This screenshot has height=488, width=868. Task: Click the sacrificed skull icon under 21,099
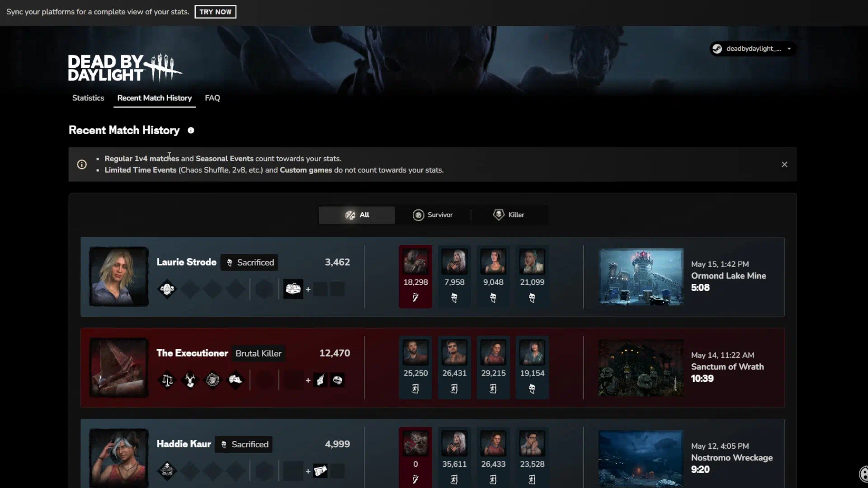tap(532, 298)
